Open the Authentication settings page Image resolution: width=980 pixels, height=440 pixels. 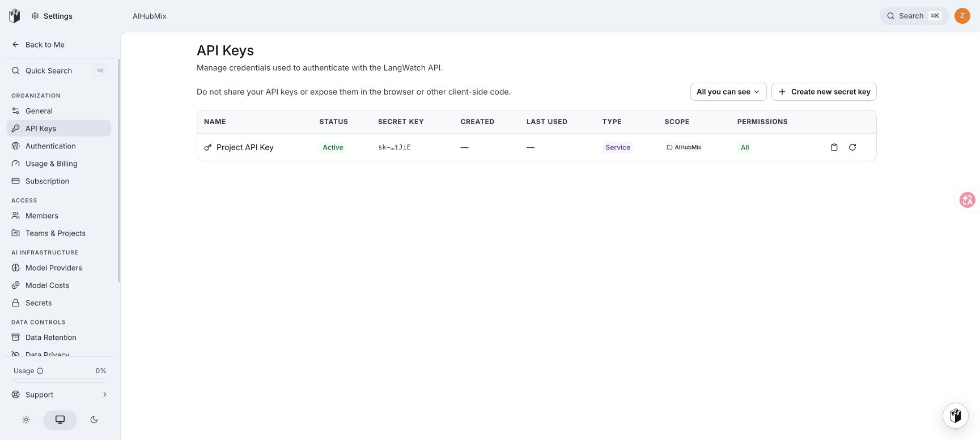59,146
